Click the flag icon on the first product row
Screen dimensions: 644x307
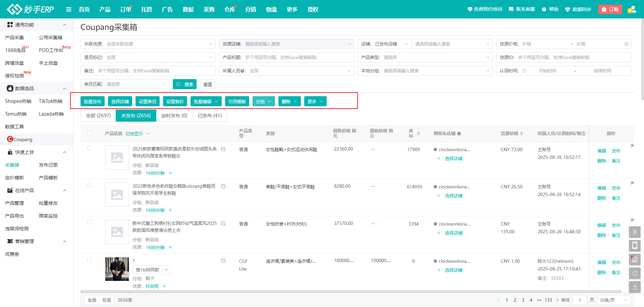tap(632, 146)
